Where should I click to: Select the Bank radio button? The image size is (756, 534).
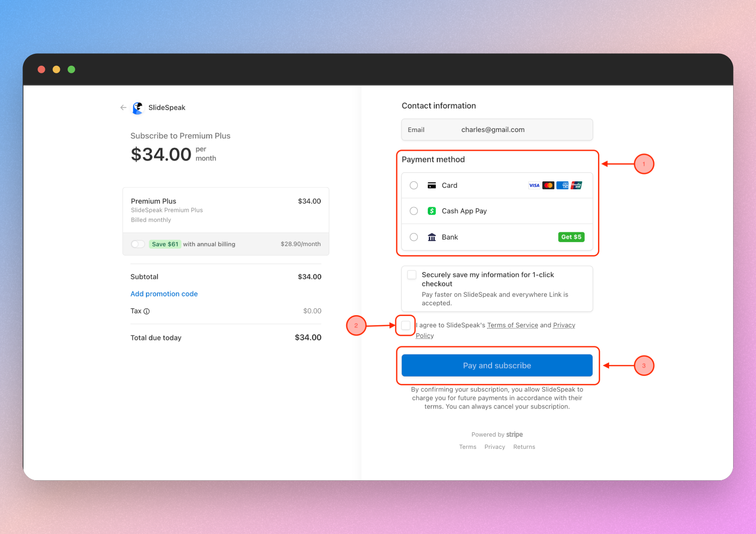[x=414, y=237]
